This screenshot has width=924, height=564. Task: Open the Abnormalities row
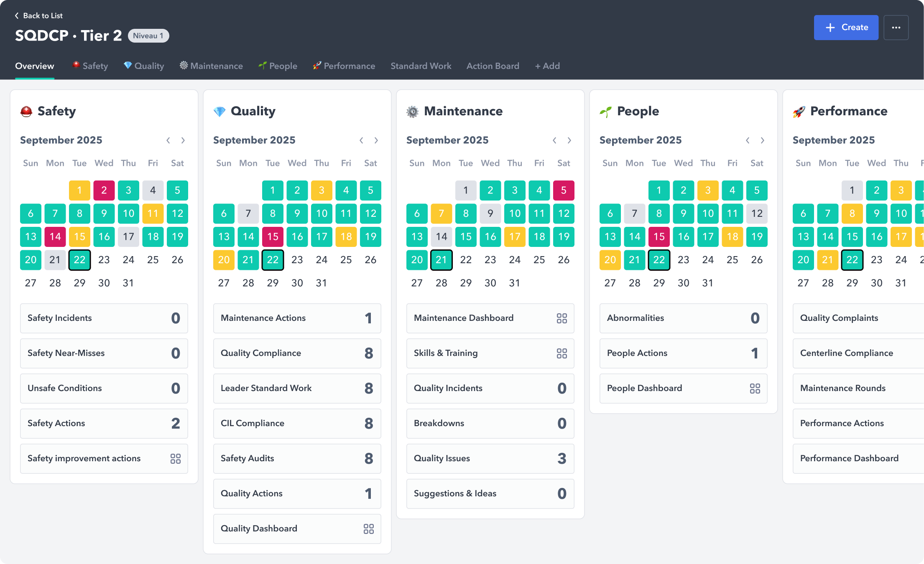click(x=684, y=318)
